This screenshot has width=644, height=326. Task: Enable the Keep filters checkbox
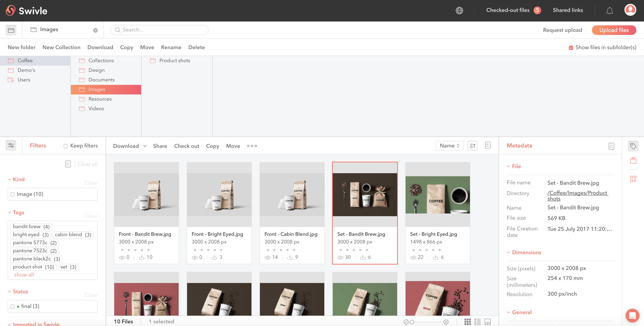tap(66, 146)
